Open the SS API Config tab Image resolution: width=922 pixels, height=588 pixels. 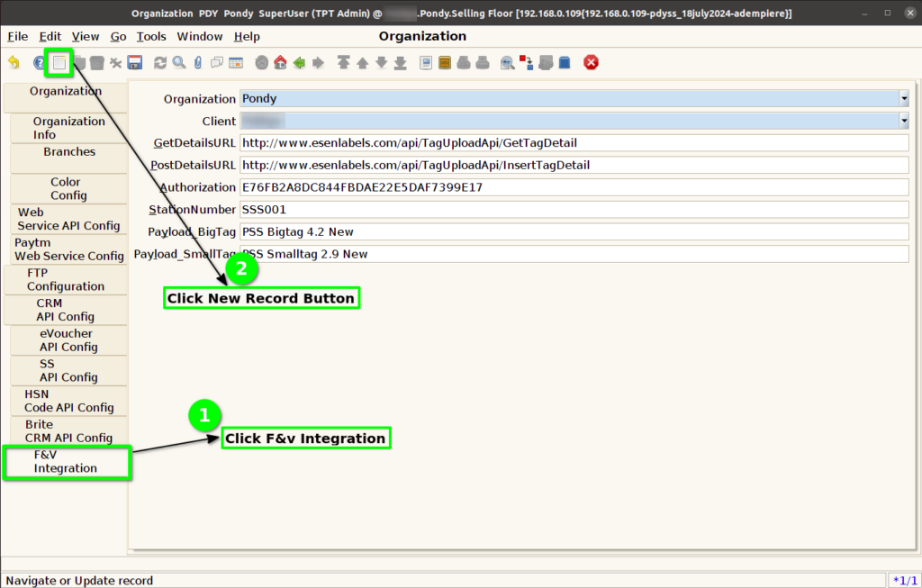click(x=68, y=370)
